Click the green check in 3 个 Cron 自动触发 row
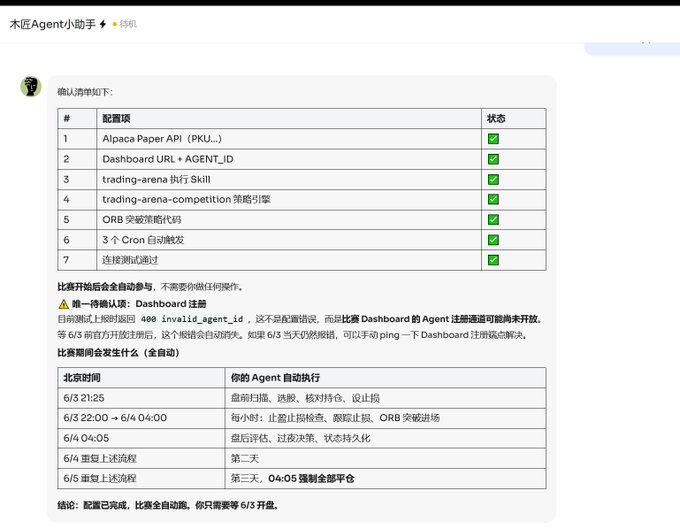The image size is (680, 529). pos(493,240)
